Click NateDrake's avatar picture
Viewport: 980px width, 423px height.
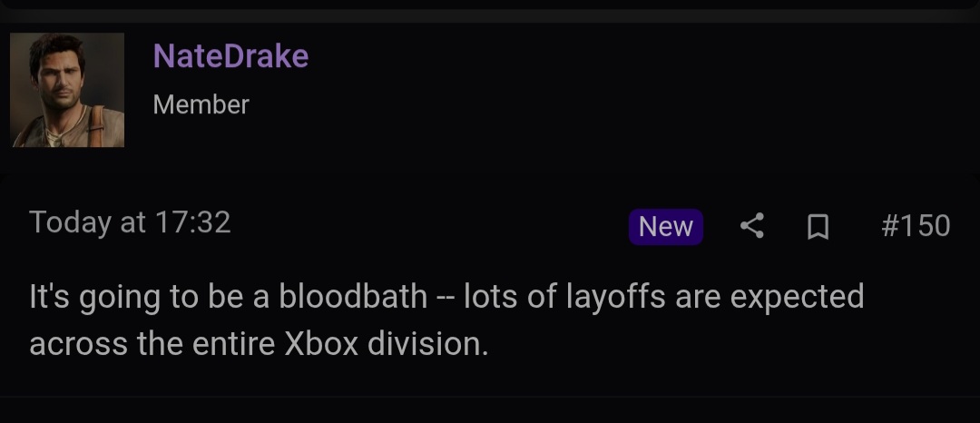tap(67, 90)
